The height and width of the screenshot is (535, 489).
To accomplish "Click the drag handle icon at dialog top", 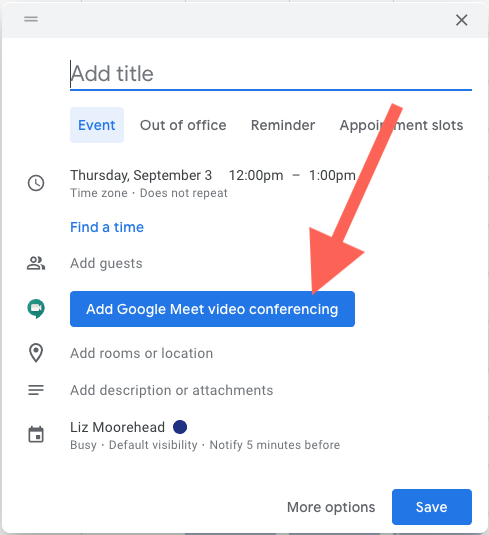I will (x=31, y=19).
